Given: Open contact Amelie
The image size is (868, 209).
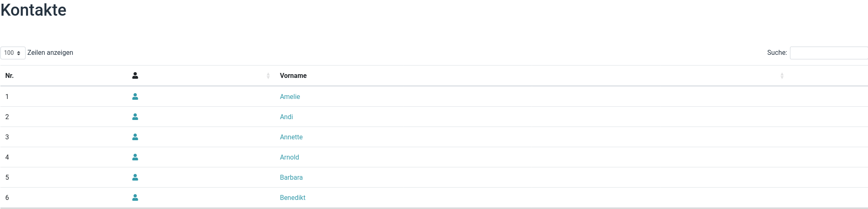Looking at the screenshot, I should click(x=290, y=96).
